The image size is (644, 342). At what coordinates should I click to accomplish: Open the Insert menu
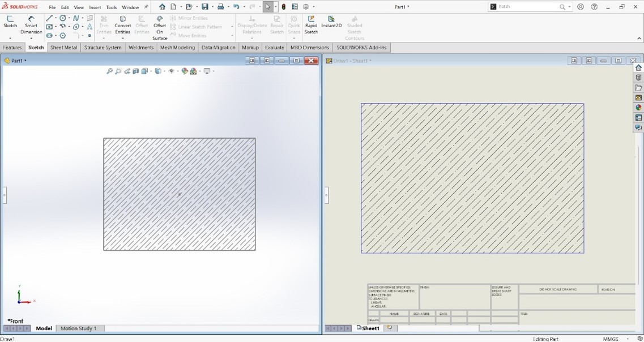(95, 7)
